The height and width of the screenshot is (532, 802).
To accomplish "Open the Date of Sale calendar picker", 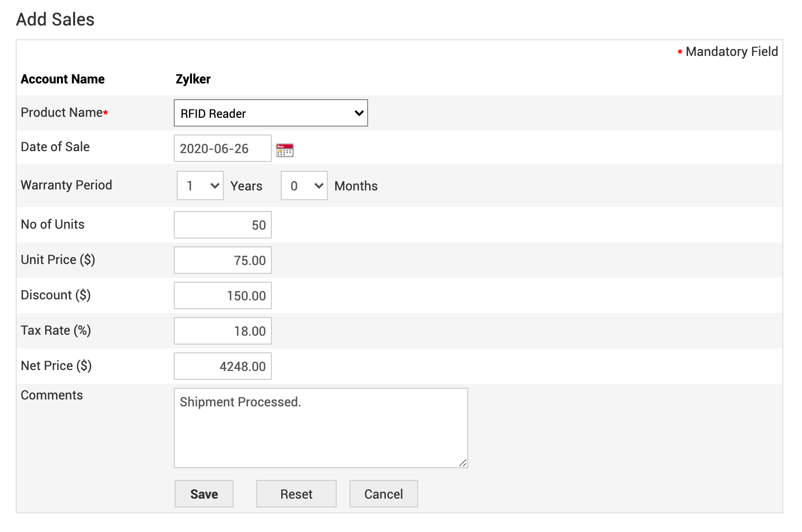I will (285, 150).
